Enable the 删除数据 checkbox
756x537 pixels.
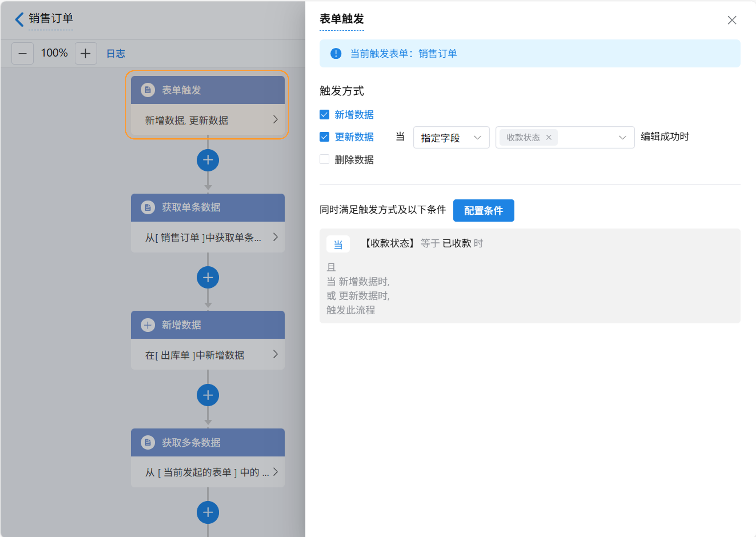click(324, 159)
